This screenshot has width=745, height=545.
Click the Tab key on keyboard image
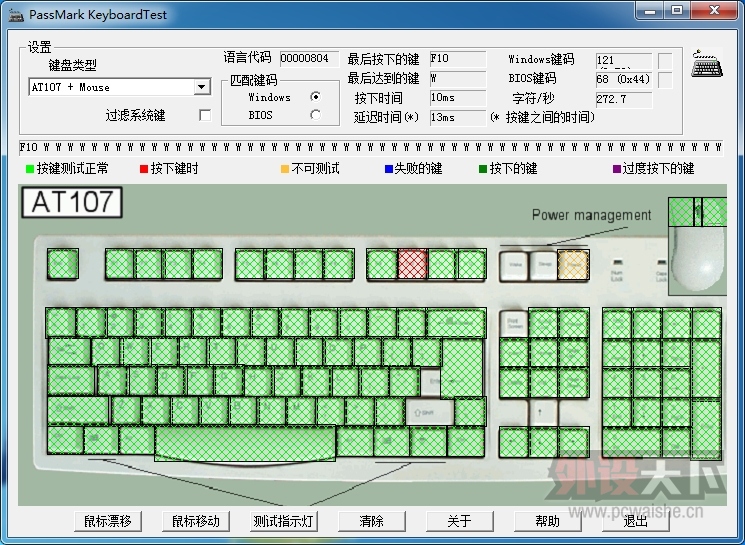pyautogui.click(x=69, y=352)
